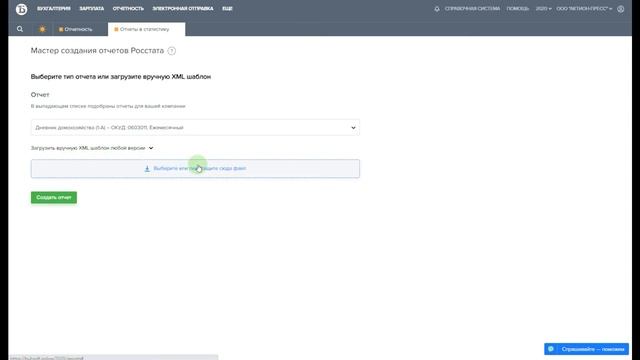Click the chat bubble icon at bottom right

551,349
